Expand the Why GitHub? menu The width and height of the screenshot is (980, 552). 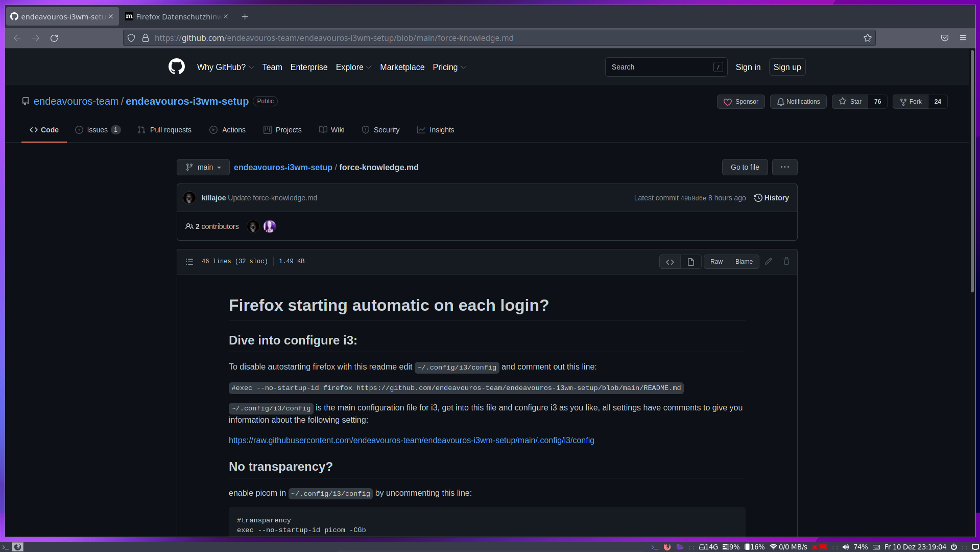point(225,67)
